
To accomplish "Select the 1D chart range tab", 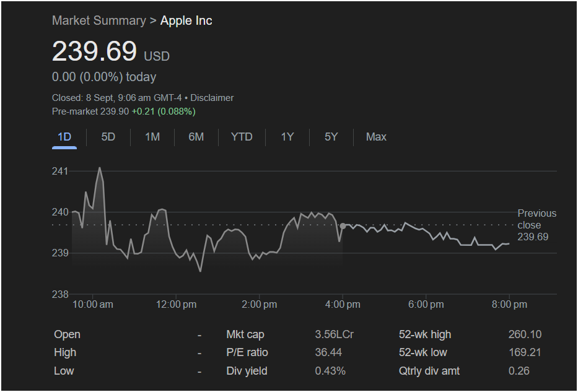I will pyautogui.click(x=64, y=137).
